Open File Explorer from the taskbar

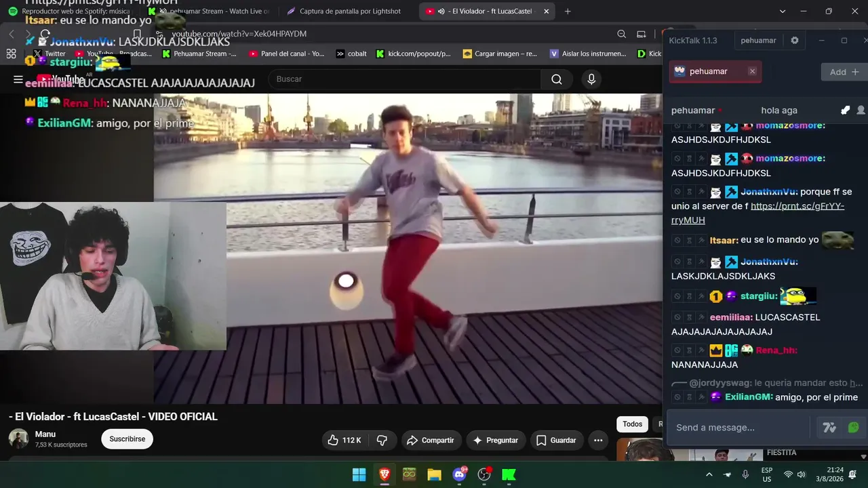tap(434, 474)
